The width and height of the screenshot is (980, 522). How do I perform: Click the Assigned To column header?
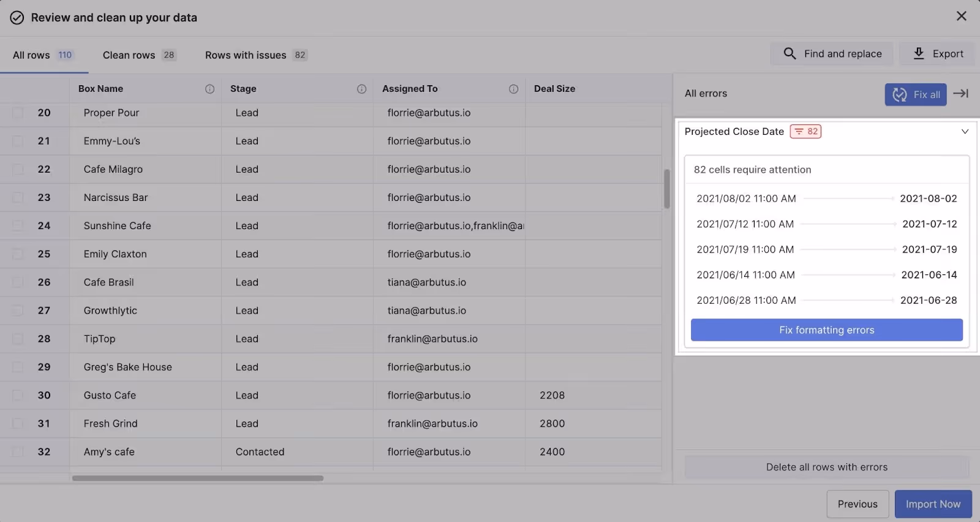tap(449, 89)
